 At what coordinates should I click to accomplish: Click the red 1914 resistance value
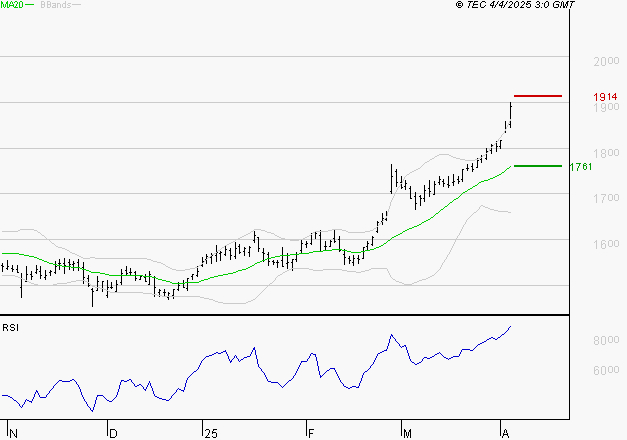[605, 97]
